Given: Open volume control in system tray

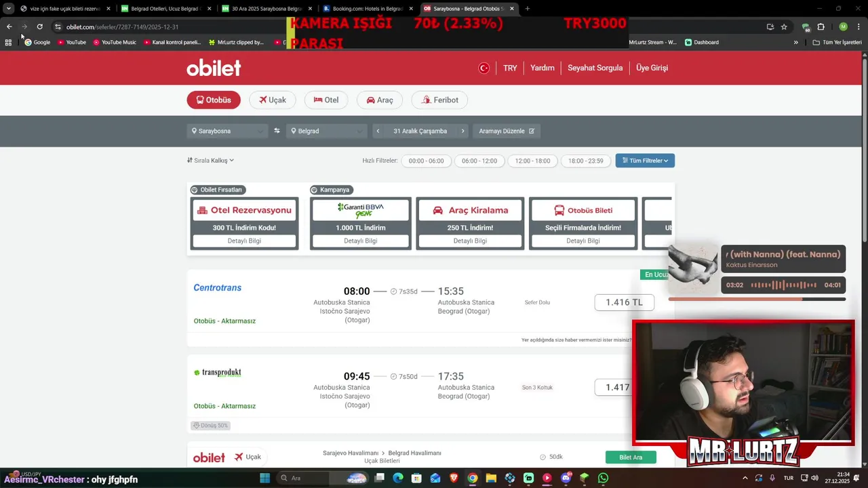Looking at the screenshot, I should coord(814,478).
